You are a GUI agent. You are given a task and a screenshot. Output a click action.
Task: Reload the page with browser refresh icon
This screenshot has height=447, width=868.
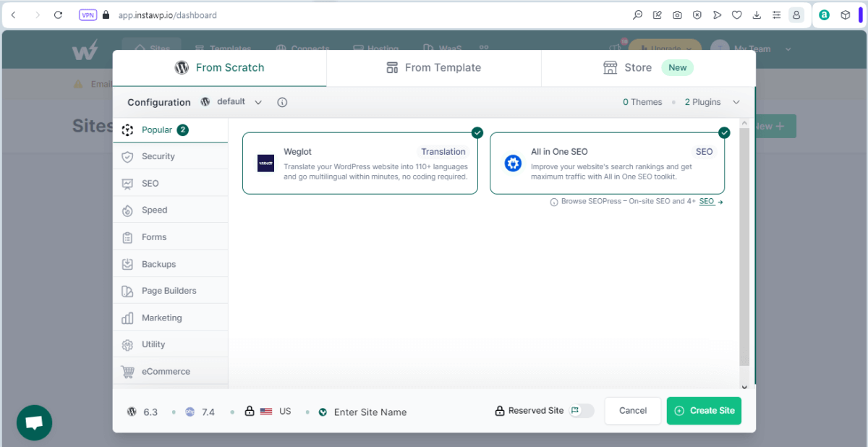click(59, 14)
